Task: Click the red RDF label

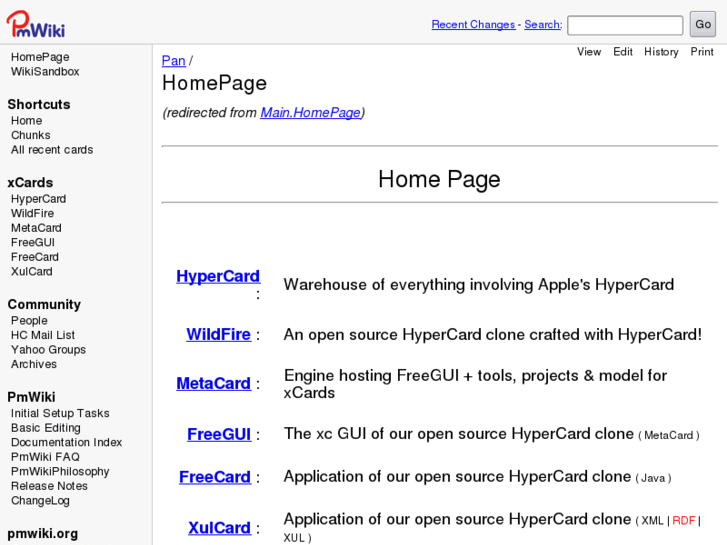Action: pyautogui.click(x=683, y=521)
